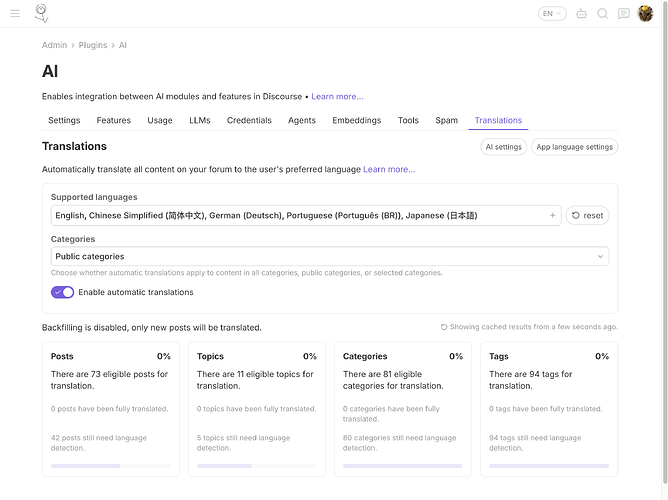Expand the Public categories dropdown
The height and width of the screenshot is (500, 668).
pos(330,256)
